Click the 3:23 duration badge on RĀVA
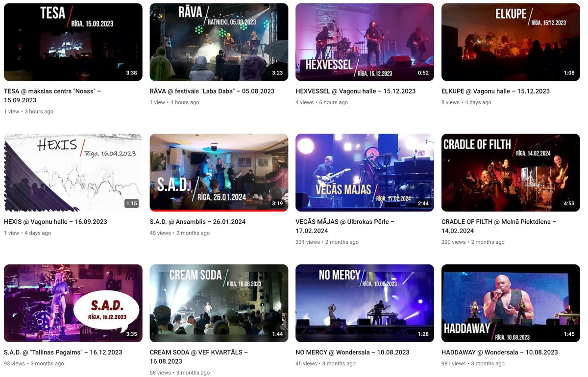Viewport: 588px width, 377px height. tap(277, 73)
